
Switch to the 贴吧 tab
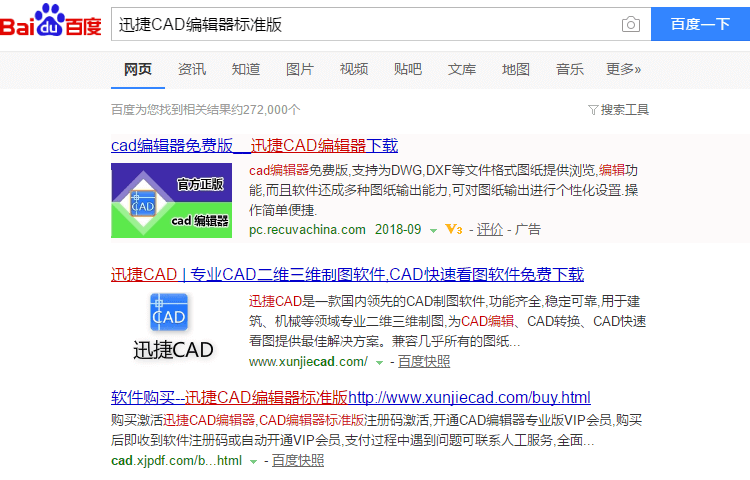(x=408, y=69)
